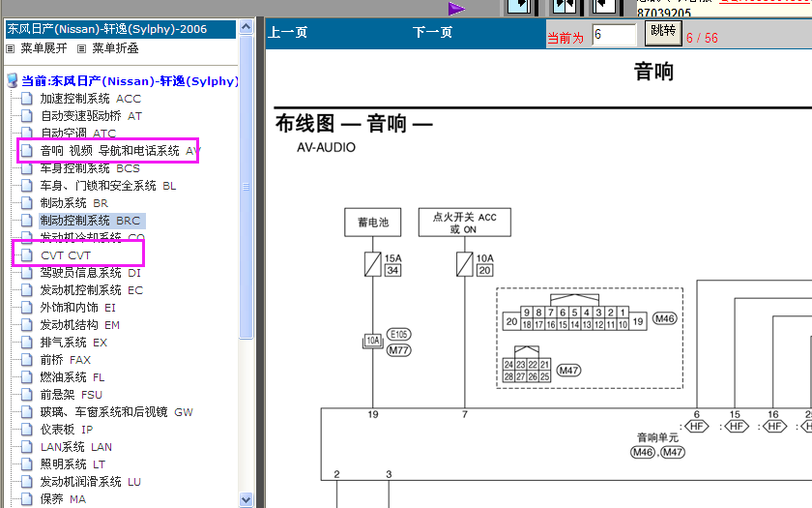Click the first panel layout icon in top toolbar

point(520,6)
